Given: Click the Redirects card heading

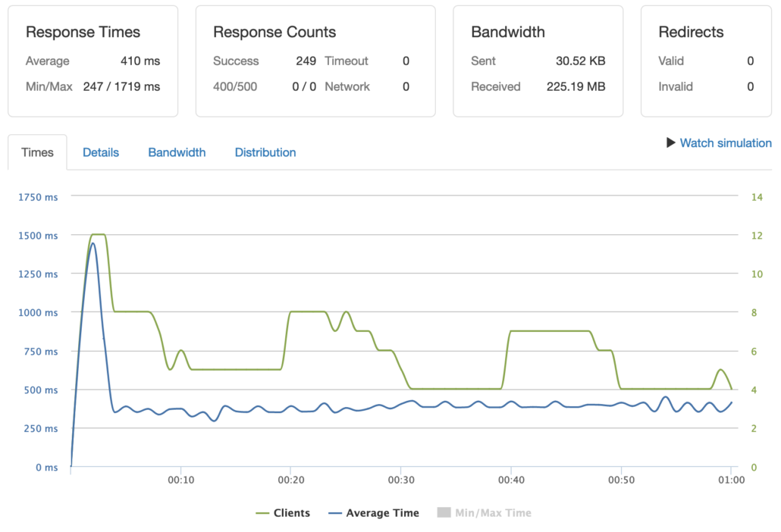Looking at the screenshot, I should (x=692, y=32).
